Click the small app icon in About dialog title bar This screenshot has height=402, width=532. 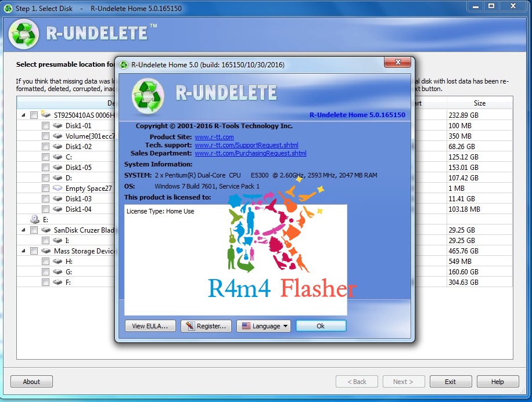pos(124,65)
